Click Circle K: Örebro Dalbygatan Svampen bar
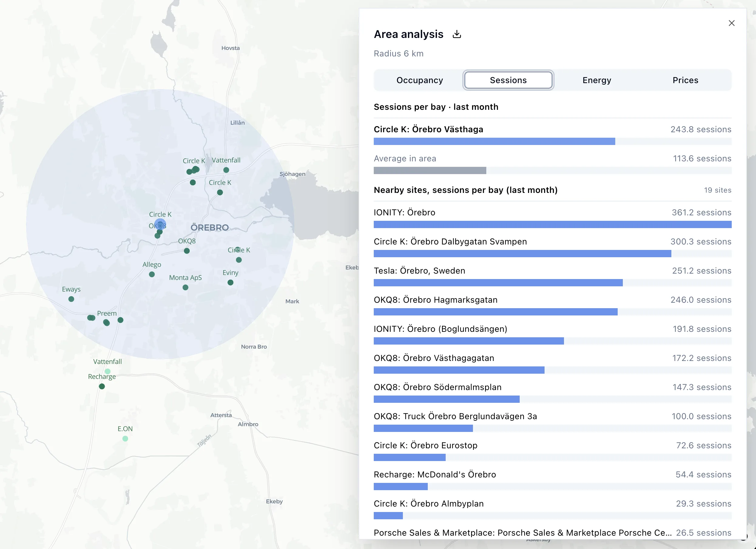756x549 pixels. coord(522,254)
